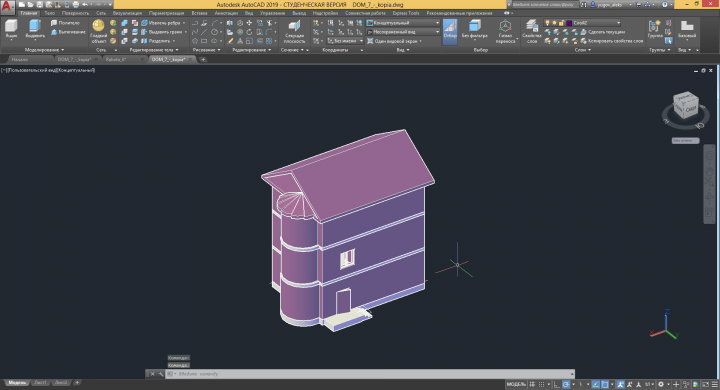Click Make Current (Сделать текущим) layer button
This screenshot has height=390, width=720.
pyautogui.click(x=602, y=32)
